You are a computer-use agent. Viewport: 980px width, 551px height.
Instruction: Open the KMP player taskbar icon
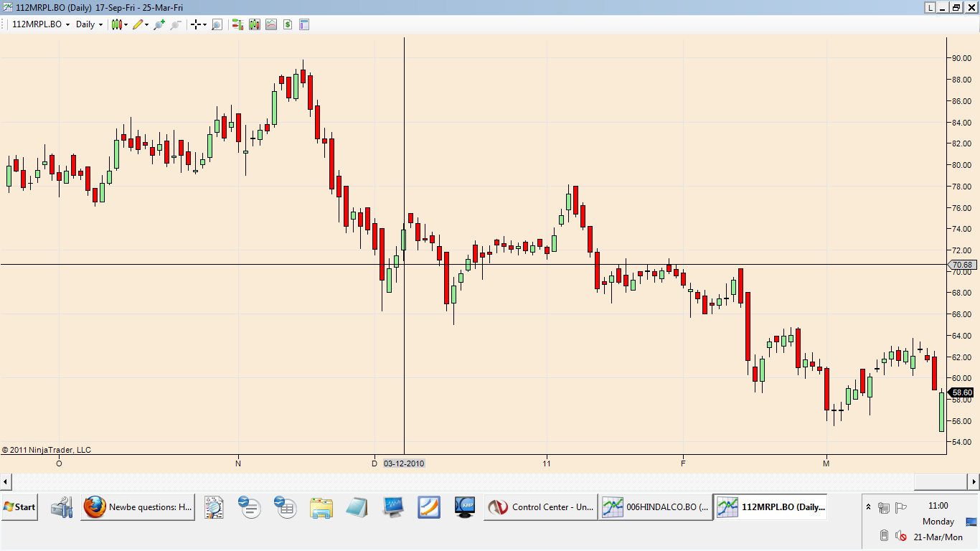pos(465,507)
